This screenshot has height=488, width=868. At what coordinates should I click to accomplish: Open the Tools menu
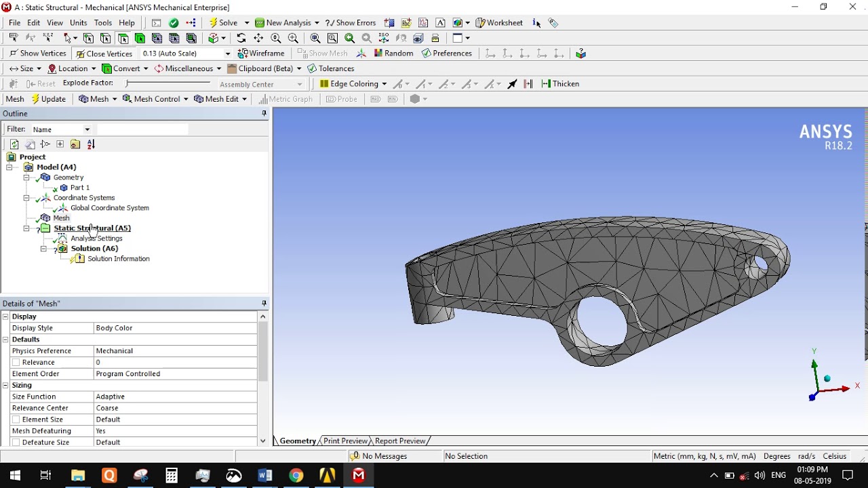tap(103, 22)
